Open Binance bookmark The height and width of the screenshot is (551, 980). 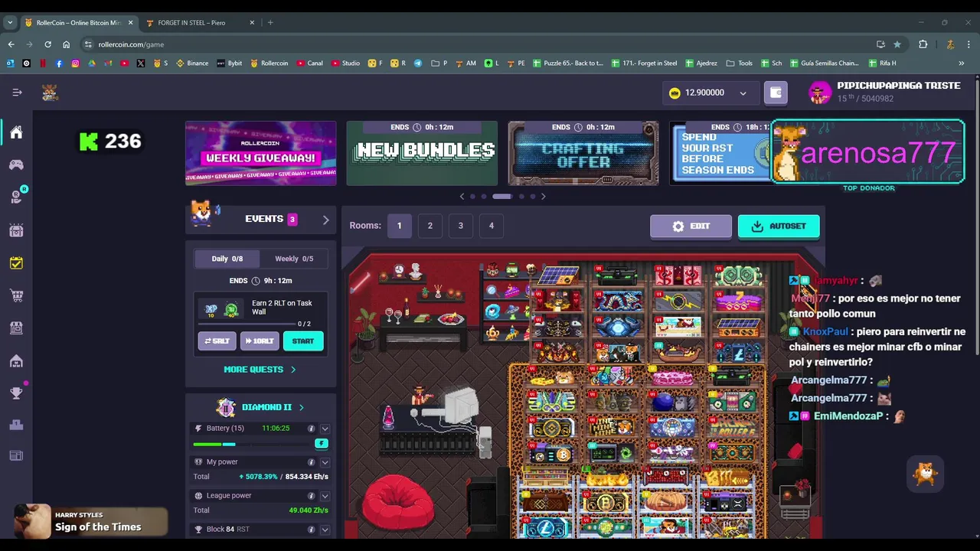tap(192, 64)
